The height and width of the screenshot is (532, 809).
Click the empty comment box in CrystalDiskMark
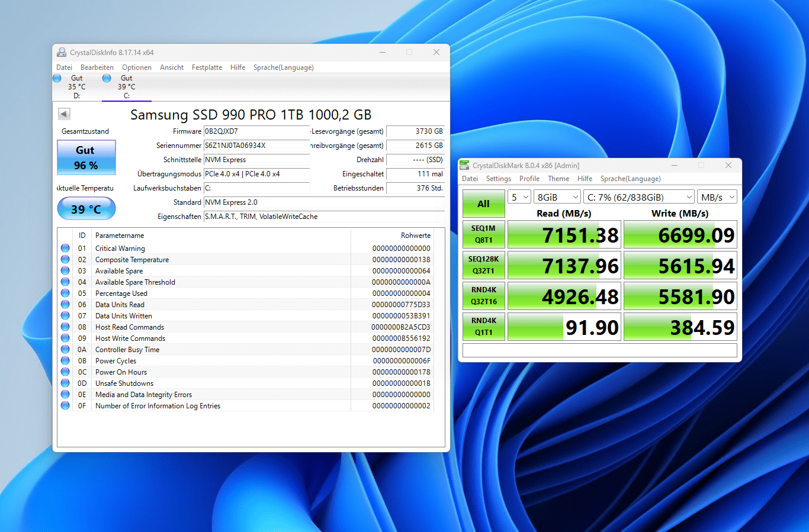[600, 350]
